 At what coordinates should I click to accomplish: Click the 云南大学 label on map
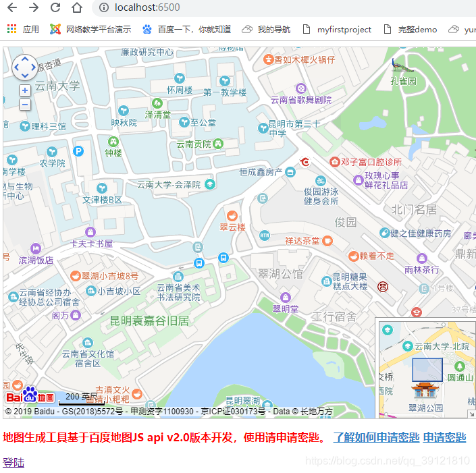57,86
